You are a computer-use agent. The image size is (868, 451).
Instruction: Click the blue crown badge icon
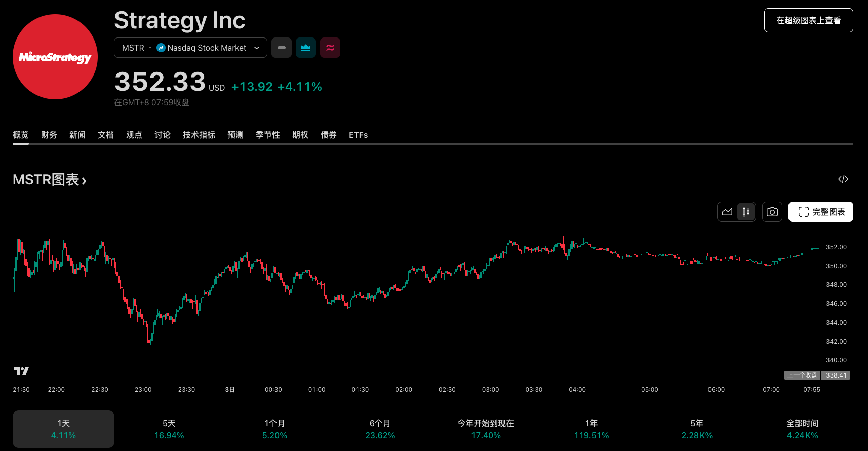tap(306, 48)
